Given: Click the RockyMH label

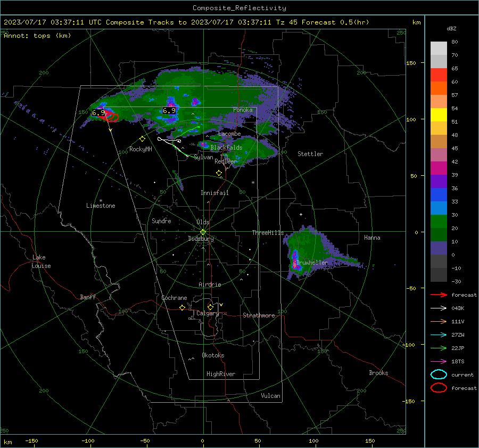Looking at the screenshot, I should [141, 149].
